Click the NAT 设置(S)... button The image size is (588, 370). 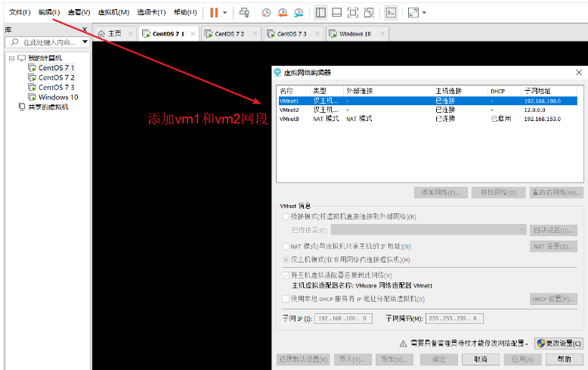(553, 247)
